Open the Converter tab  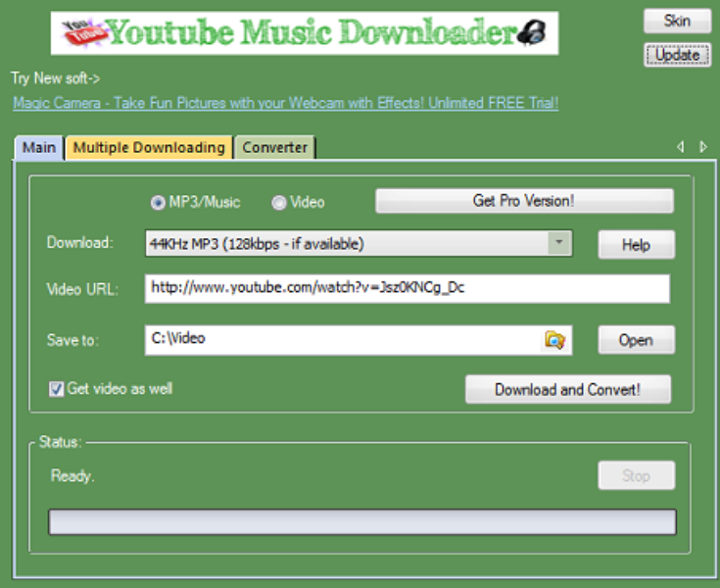point(275,148)
